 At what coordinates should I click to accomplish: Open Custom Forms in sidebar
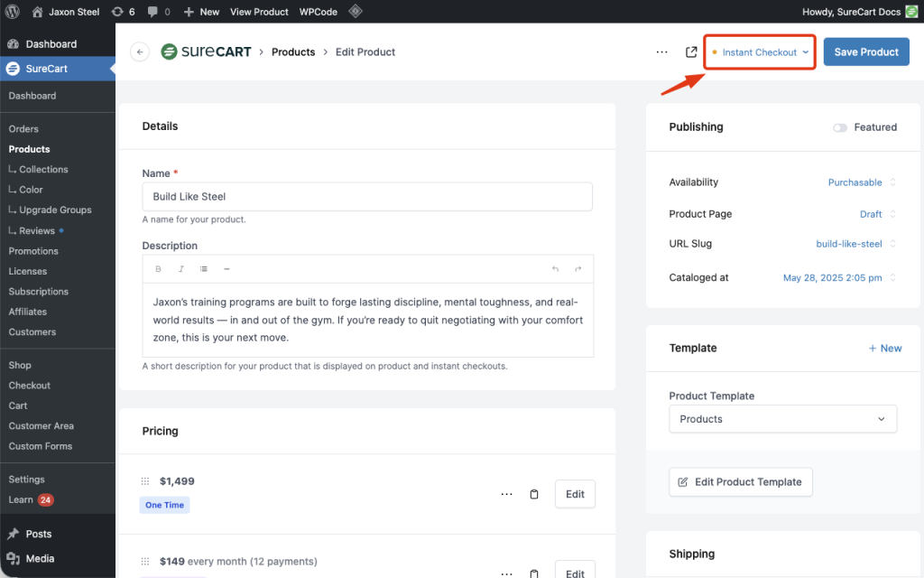41,446
